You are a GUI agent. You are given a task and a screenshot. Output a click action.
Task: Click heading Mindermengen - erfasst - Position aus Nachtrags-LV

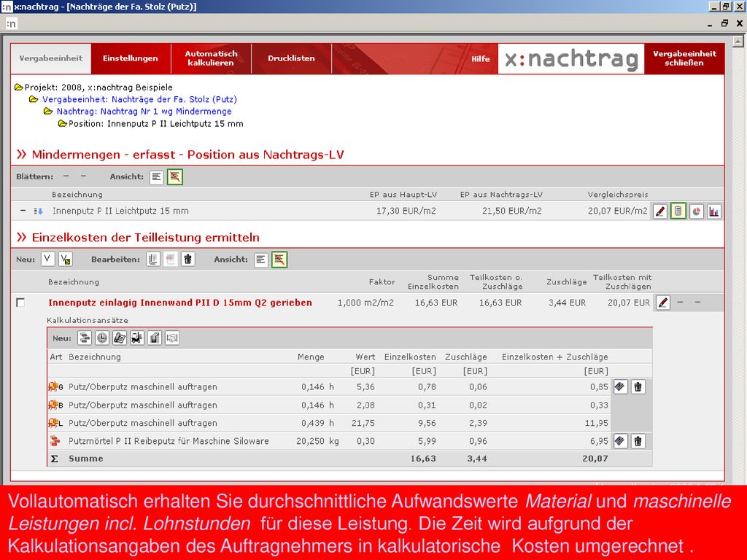point(187,155)
